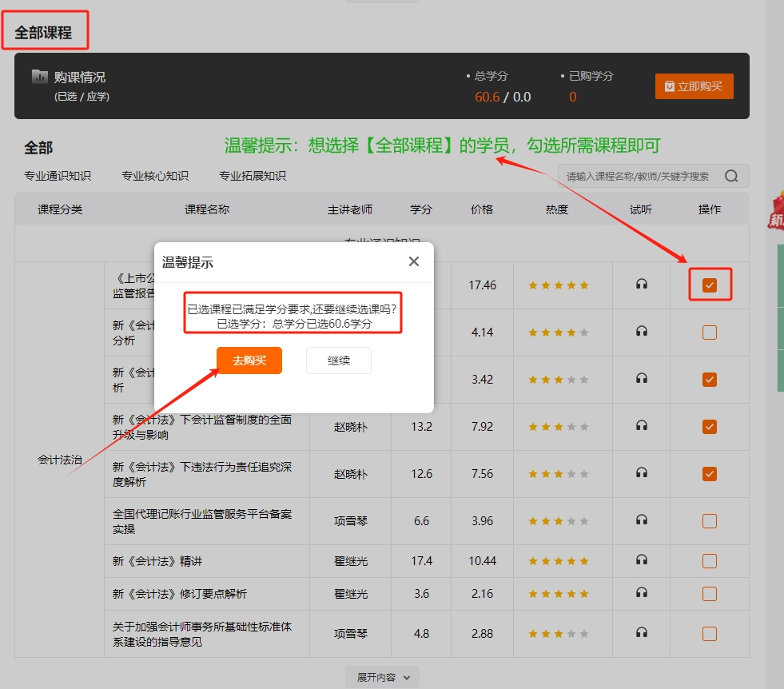Screen dimensions: 784x689
Task: Click the 去购买 button in the dialog
Action: click(x=249, y=360)
